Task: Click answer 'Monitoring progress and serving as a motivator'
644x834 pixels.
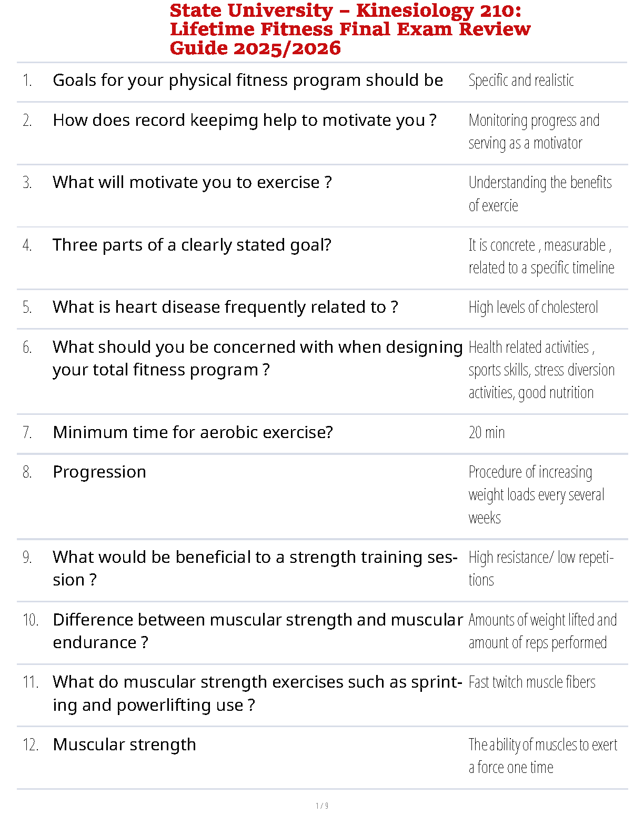Action: (x=534, y=132)
